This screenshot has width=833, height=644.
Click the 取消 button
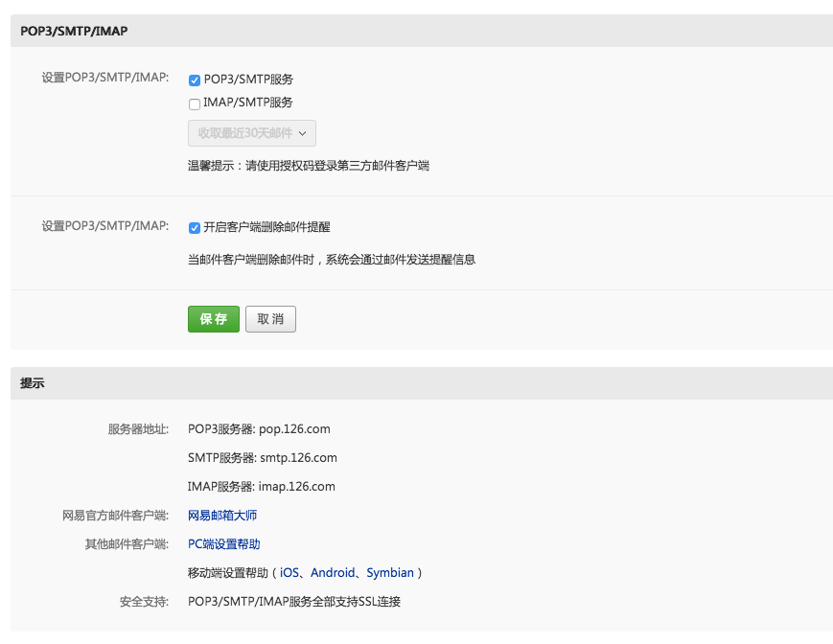tap(270, 319)
